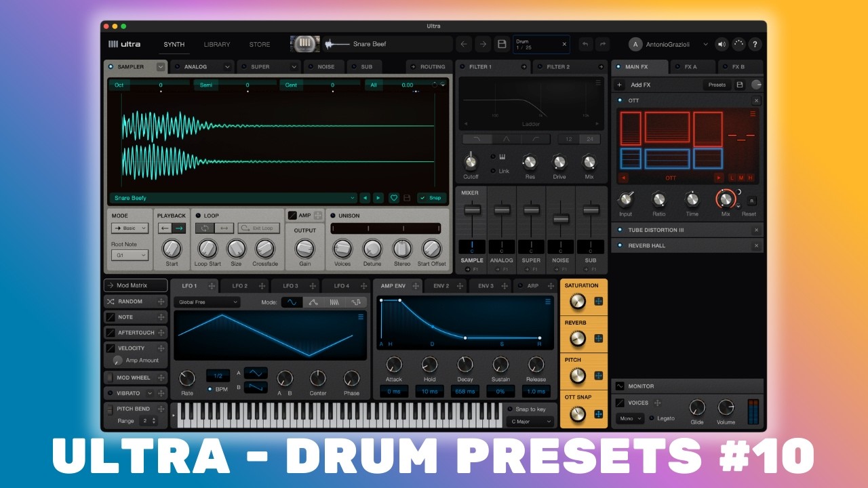
Task: Open the help question mark
Action: (755, 44)
